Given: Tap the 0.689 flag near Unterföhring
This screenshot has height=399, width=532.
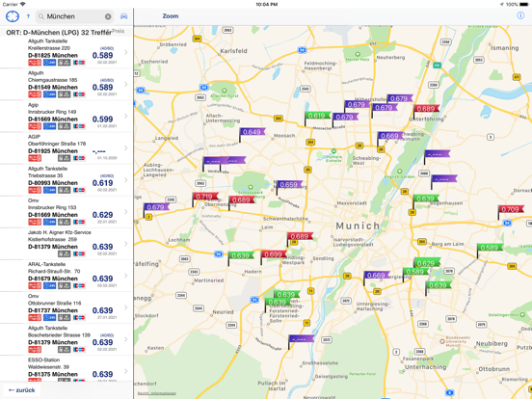Looking at the screenshot, I should point(427,109).
